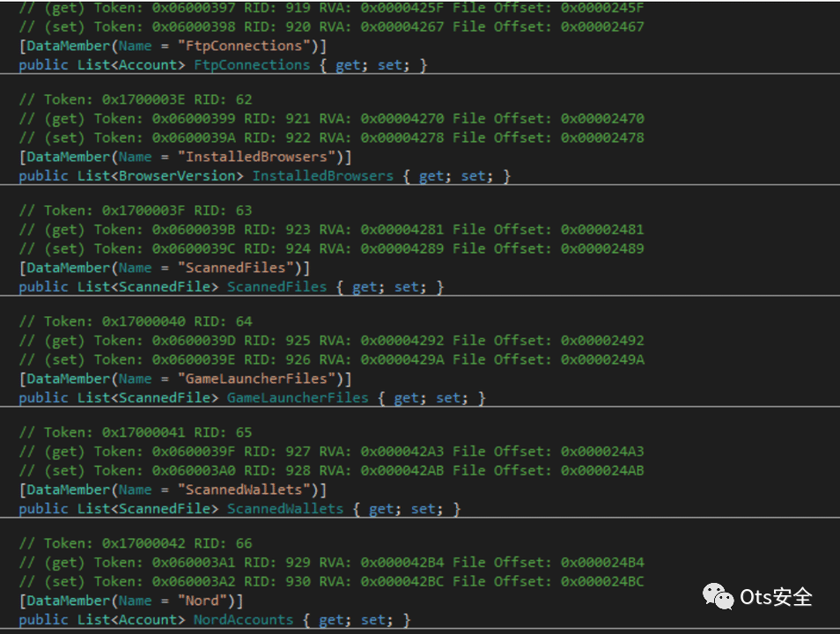Select file offset 0x000024AB
This screenshot has height=634, width=840.
tap(602, 470)
